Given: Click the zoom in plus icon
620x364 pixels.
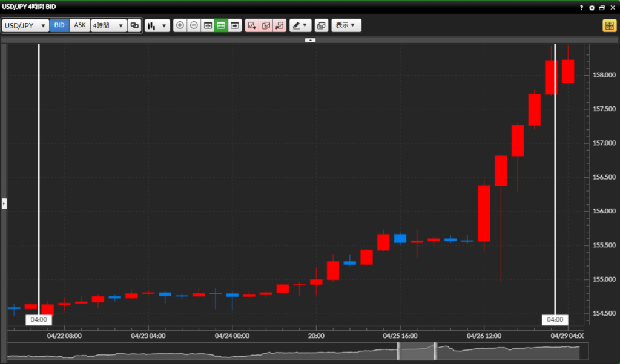Looking at the screenshot, I should pyautogui.click(x=180, y=25).
